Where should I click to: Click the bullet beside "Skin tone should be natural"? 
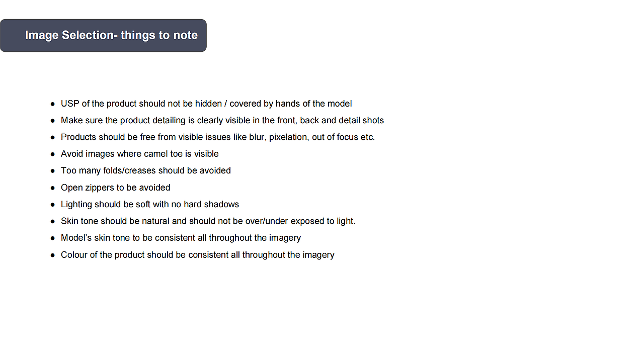(x=53, y=222)
